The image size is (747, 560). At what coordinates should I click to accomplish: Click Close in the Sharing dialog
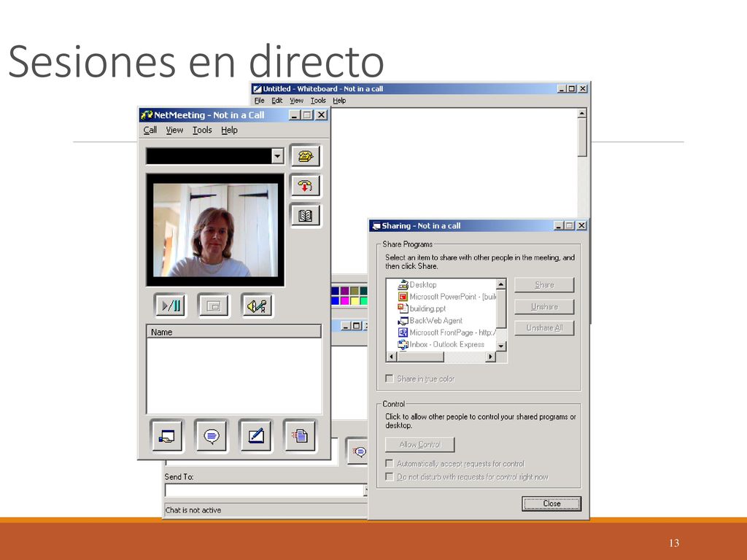tap(551, 503)
